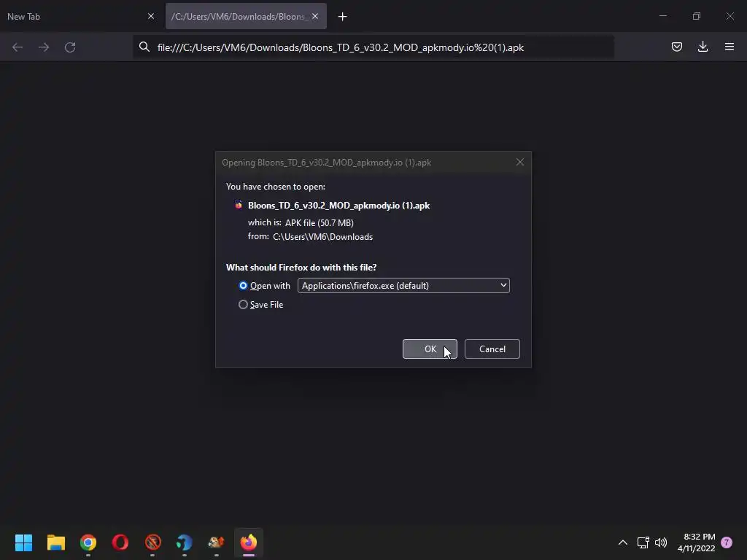Switch to the New Tab tab
Screen dimensions: 747x560
point(80,16)
